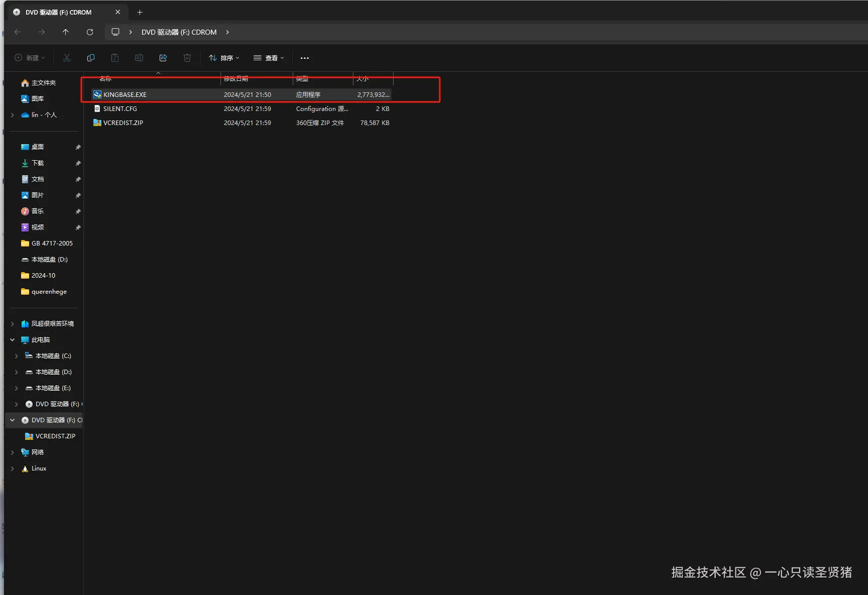This screenshot has width=868, height=595.
Task: Click DVD 驱动器 (F:) CDROM in address bar
Action: point(179,32)
